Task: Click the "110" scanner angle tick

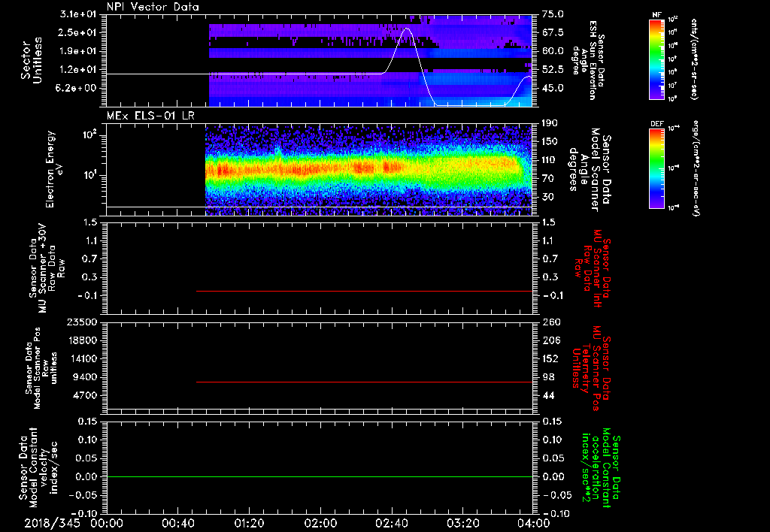Action: pos(550,160)
